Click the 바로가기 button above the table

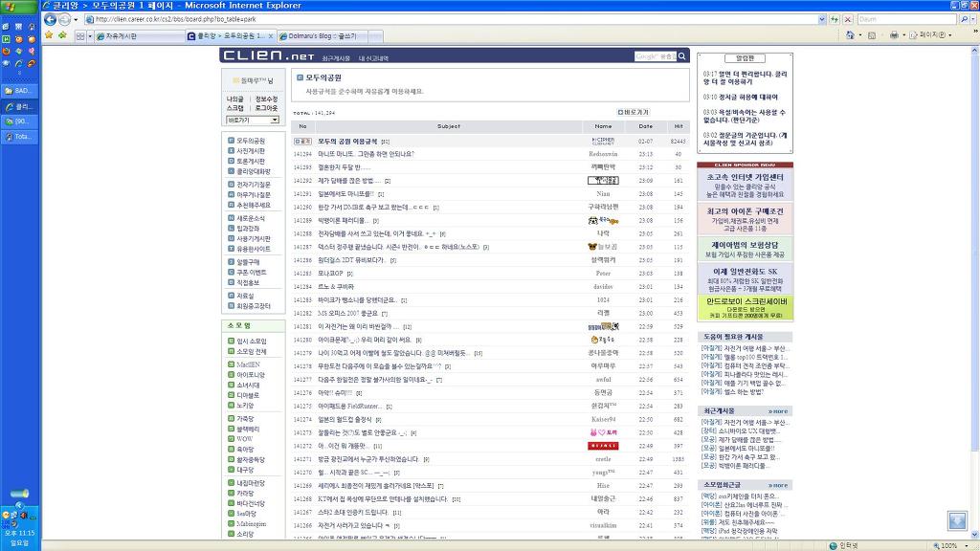click(x=634, y=113)
